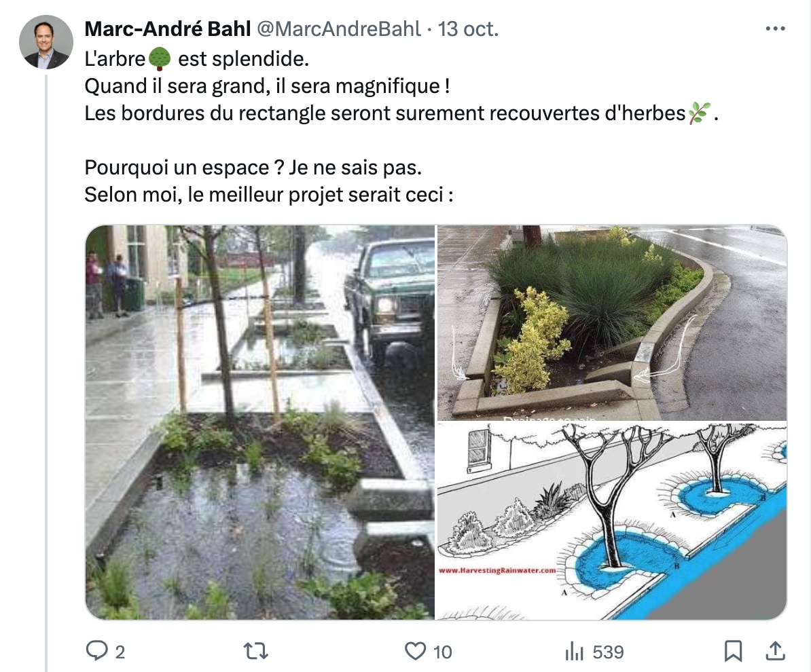Screen dimensions: 811x672
Task: Click the 539 views count
Action: (609, 652)
